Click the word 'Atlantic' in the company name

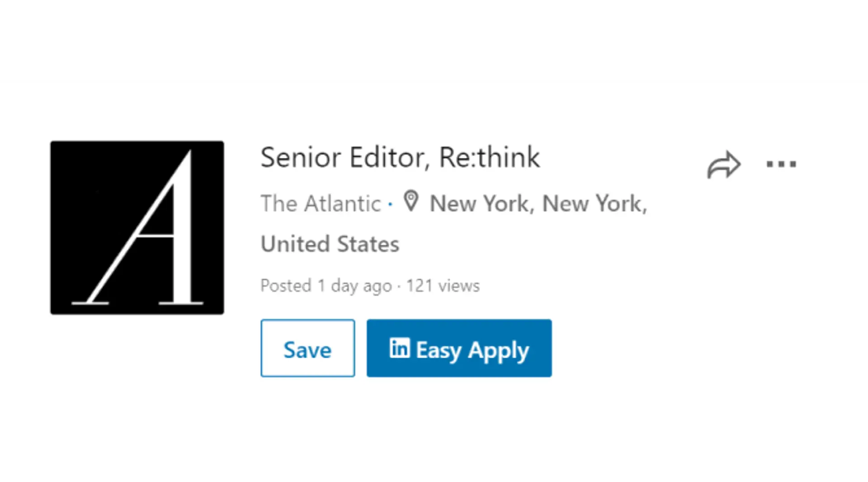click(342, 203)
